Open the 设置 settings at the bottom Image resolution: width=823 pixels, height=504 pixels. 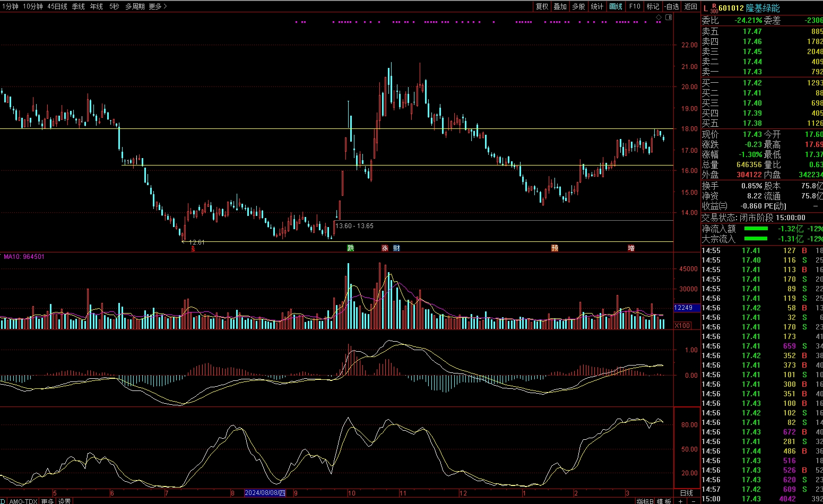click(x=65, y=501)
